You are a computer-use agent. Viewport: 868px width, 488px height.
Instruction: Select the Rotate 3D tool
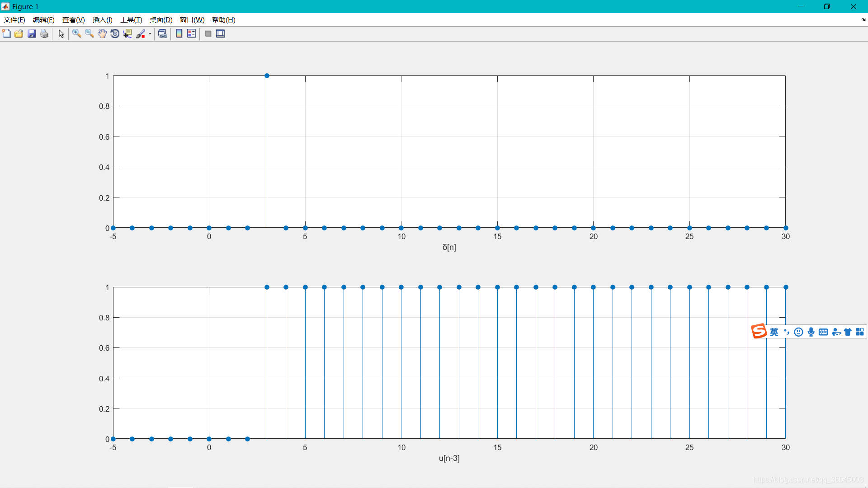tap(115, 34)
